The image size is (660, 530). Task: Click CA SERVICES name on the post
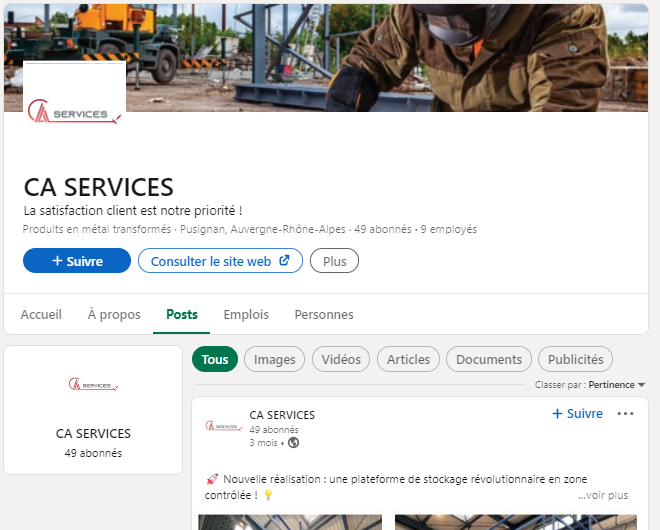(282, 415)
